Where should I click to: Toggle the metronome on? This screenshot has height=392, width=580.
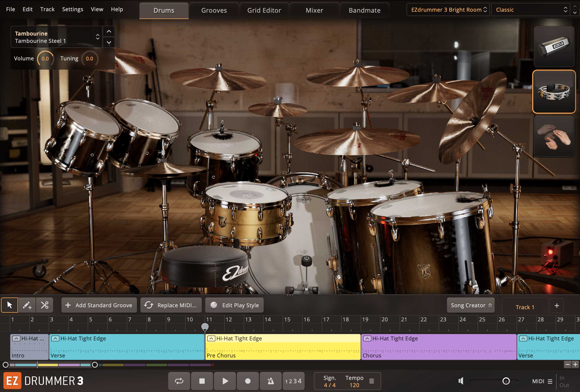point(271,381)
